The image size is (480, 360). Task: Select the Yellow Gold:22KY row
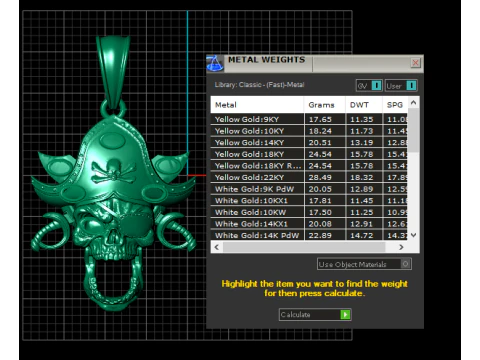pyautogui.click(x=309, y=177)
